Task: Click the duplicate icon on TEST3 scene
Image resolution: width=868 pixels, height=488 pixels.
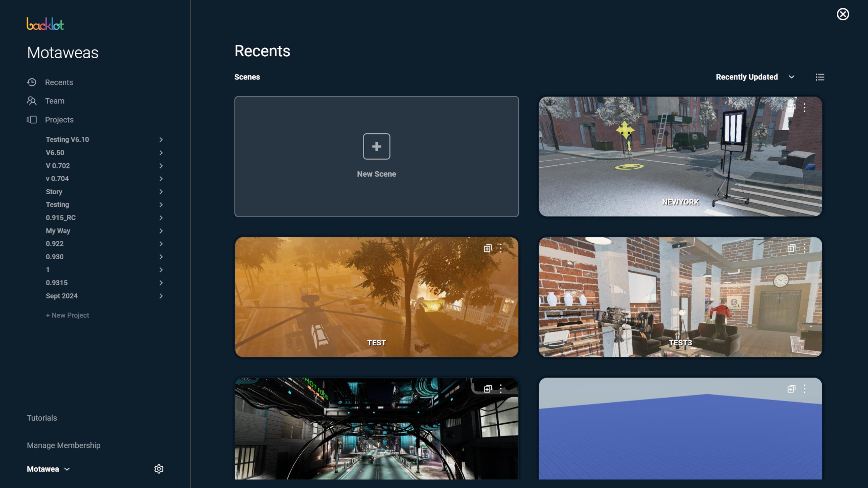Action: (x=791, y=248)
